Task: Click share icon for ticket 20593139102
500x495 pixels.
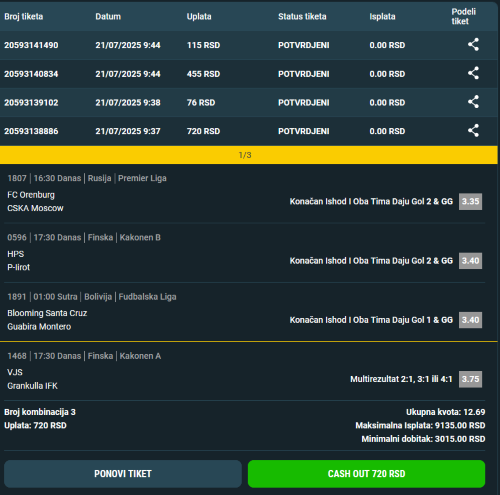Action: (473, 102)
